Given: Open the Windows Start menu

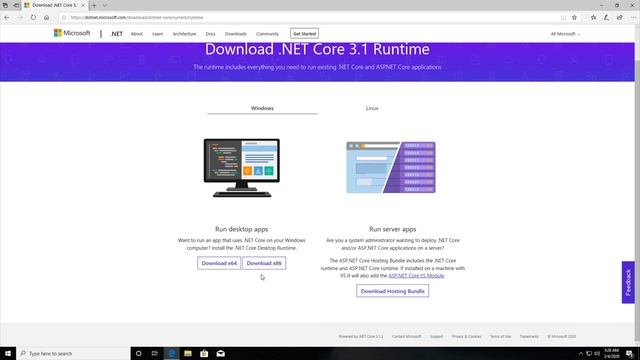Looking at the screenshot, I should point(8,353).
